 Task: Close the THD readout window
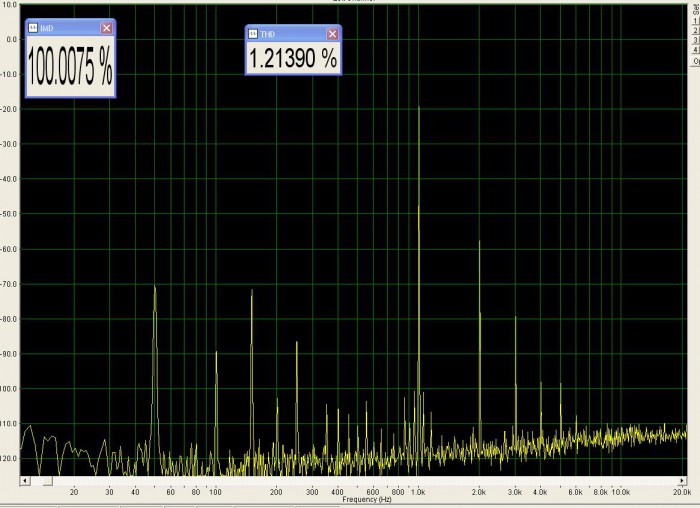click(x=332, y=34)
